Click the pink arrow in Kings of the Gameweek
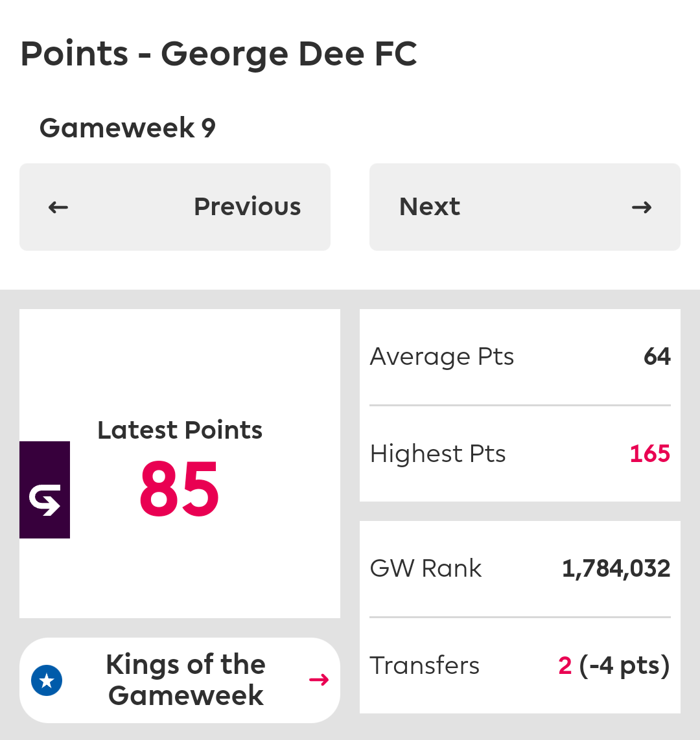 [319, 680]
